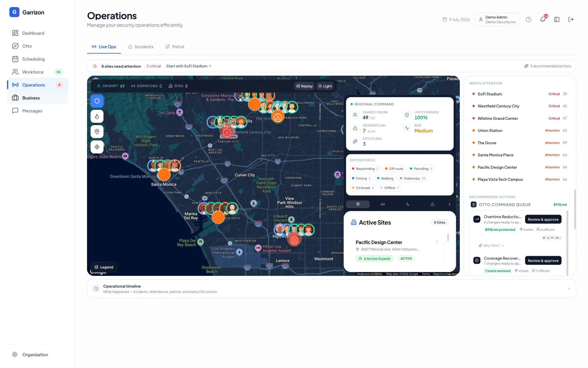The width and height of the screenshot is (588, 368).
Task: Toggle the Responding officer status filter
Action: pyautogui.click(x=365, y=169)
